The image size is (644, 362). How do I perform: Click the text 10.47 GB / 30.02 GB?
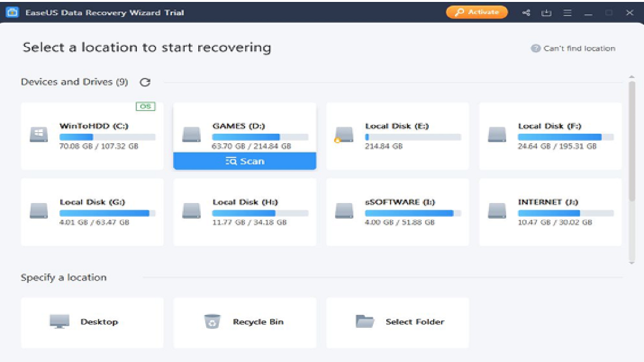pos(555,222)
